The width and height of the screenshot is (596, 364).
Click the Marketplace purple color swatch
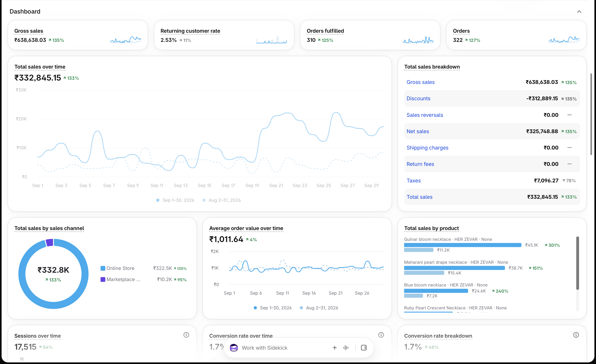103,279
